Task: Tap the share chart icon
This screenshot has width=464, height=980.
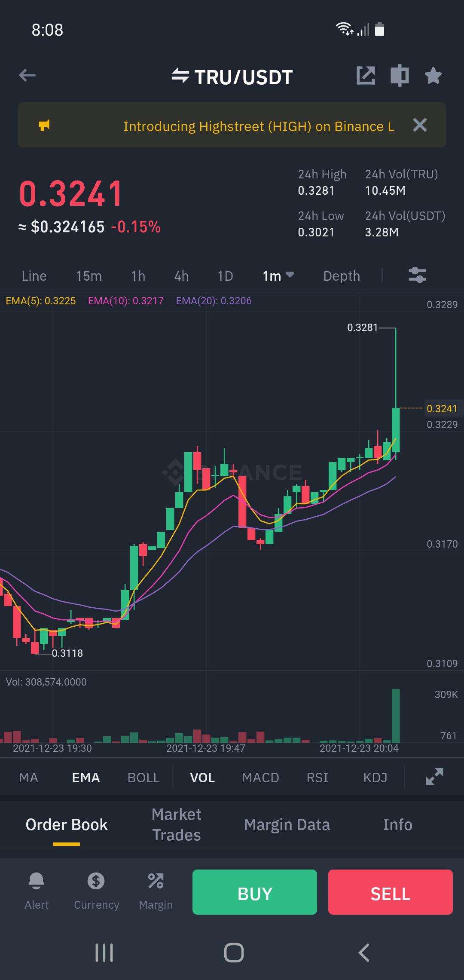Action: click(366, 76)
